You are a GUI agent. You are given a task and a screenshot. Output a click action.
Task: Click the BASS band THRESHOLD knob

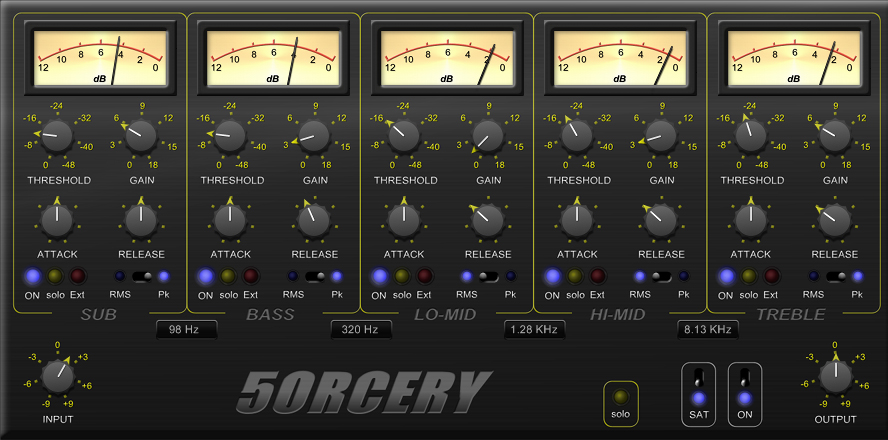[x=230, y=136]
